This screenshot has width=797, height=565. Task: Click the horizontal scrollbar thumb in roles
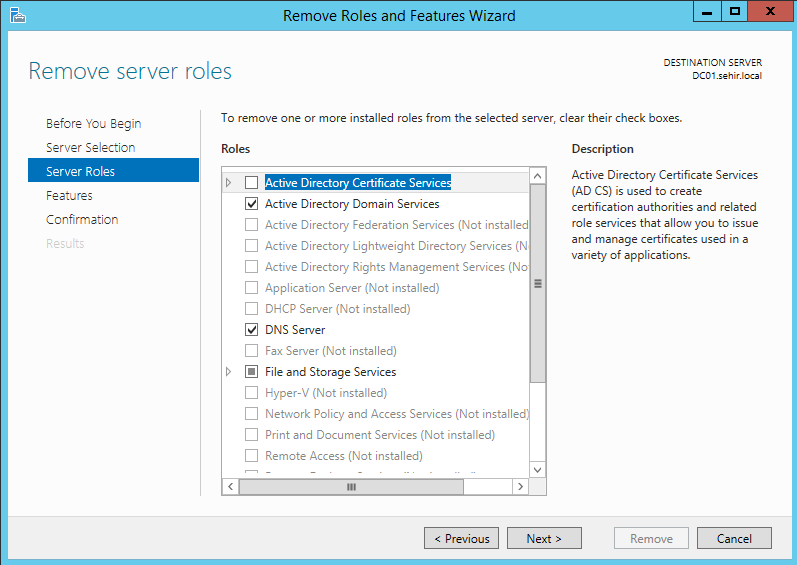click(350, 487)
